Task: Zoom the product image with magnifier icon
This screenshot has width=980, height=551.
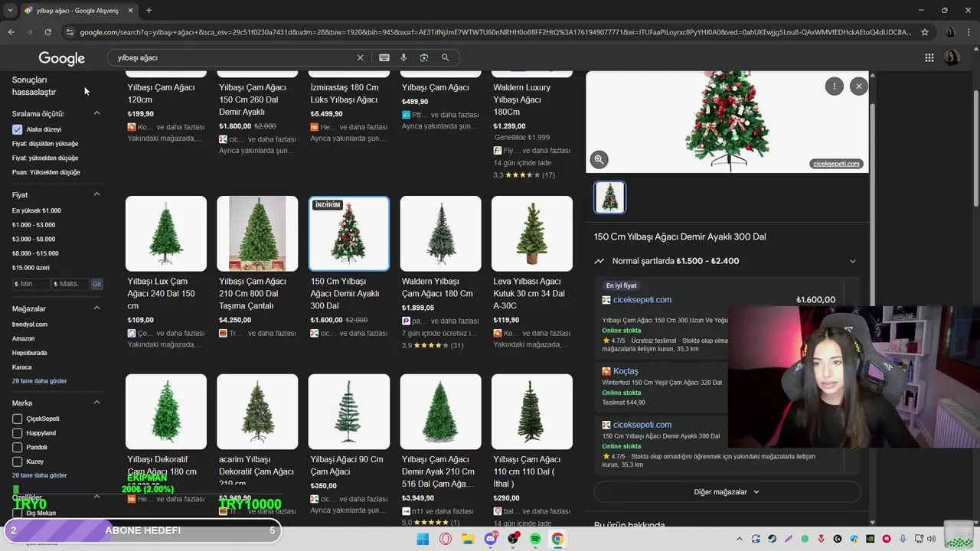Action: point(599,159)
